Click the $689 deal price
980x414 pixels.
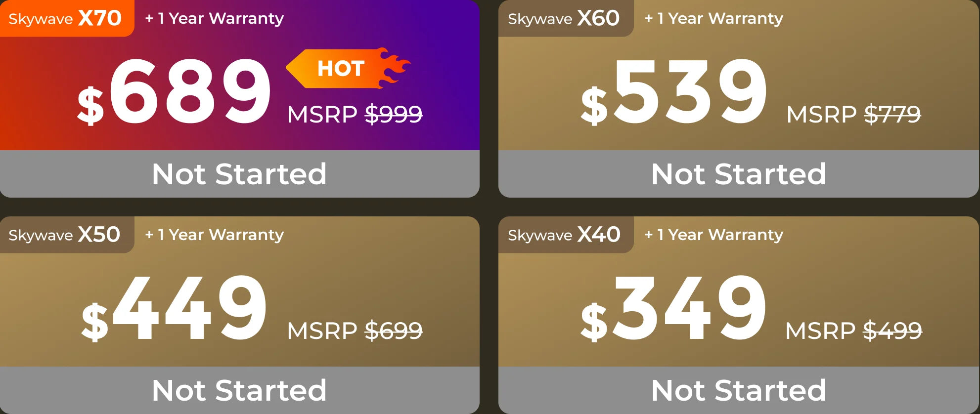pos(174,91)
